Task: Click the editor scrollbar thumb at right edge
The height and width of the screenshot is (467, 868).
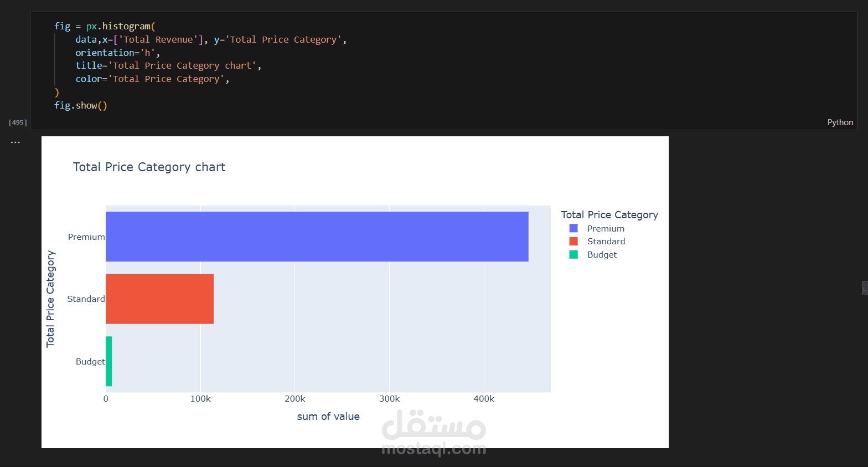Action: coord(865,288)
